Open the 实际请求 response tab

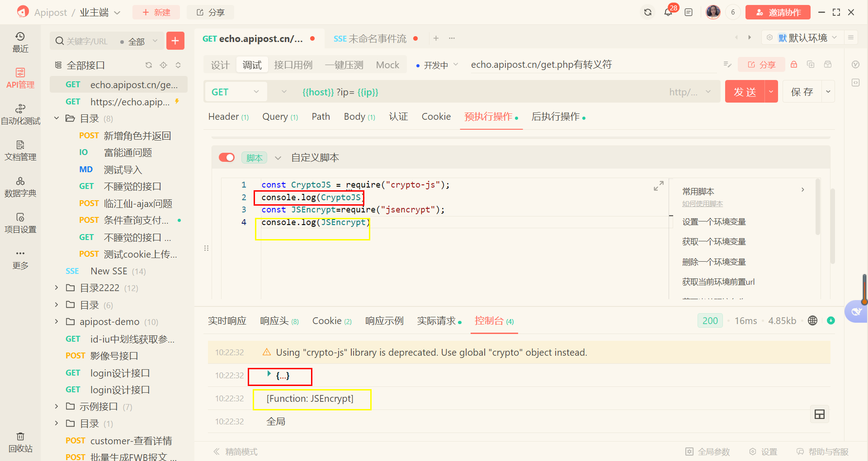click(439, 321)
